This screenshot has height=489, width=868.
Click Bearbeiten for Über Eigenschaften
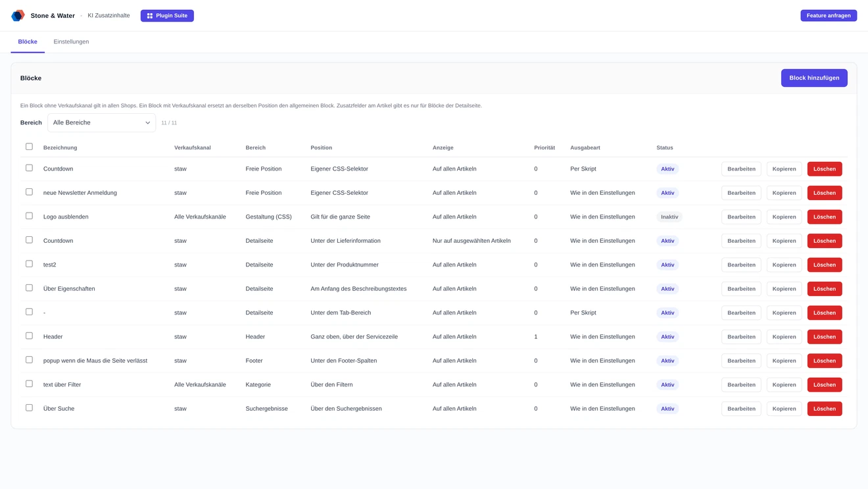point(741,289)
